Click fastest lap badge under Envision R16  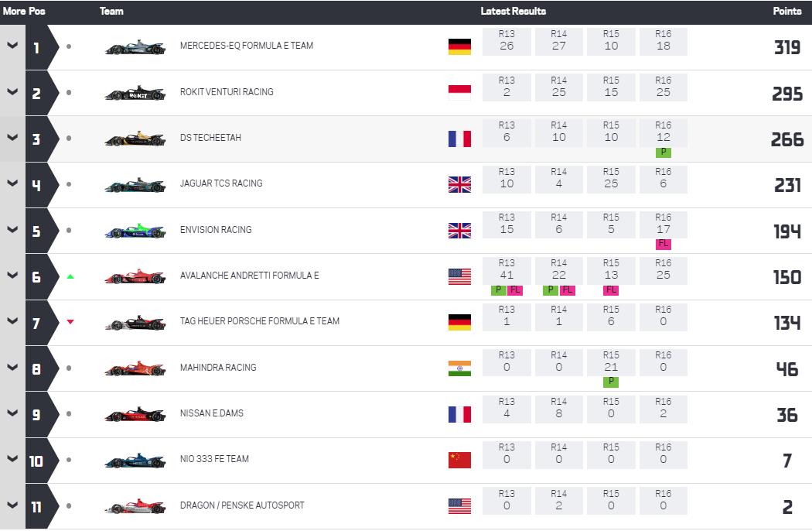[664, 244]
